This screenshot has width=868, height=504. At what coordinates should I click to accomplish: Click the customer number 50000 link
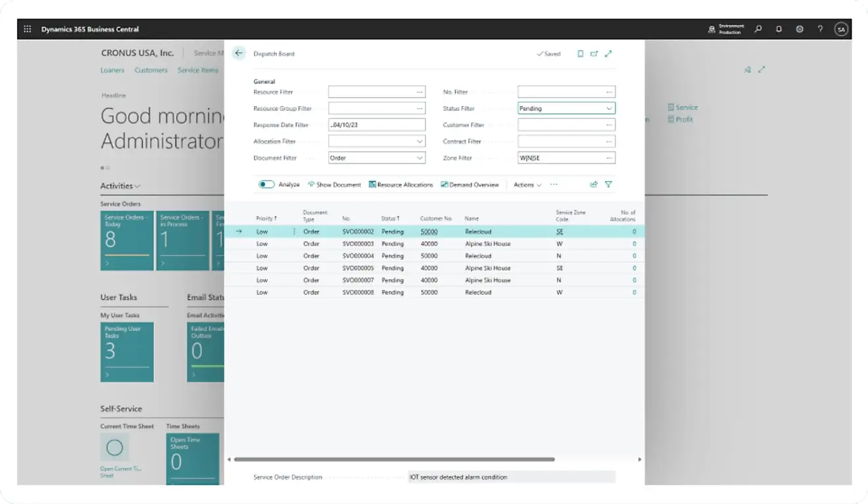tap(429, 232)
